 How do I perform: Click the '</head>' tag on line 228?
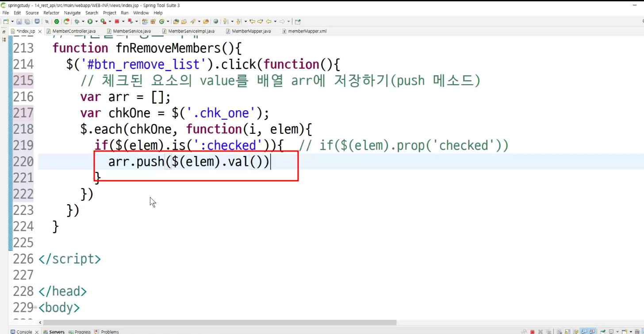(x=62, y=291)
